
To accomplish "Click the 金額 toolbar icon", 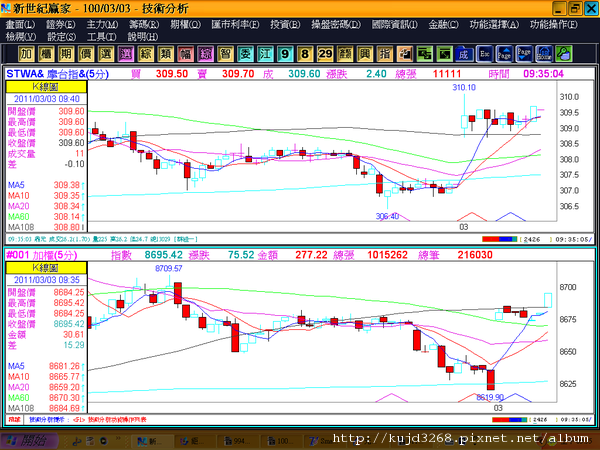I will (345, 54).
